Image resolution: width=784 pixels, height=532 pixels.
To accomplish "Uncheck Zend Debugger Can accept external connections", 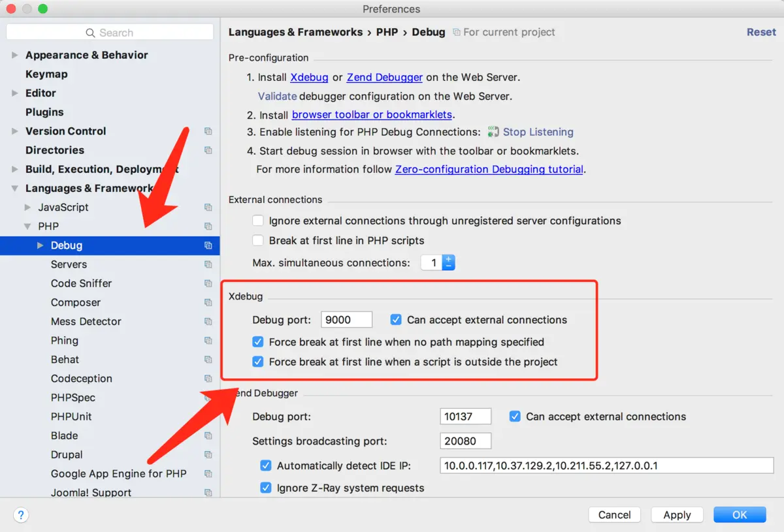I will pyautogui.click(x=515, y=416).
